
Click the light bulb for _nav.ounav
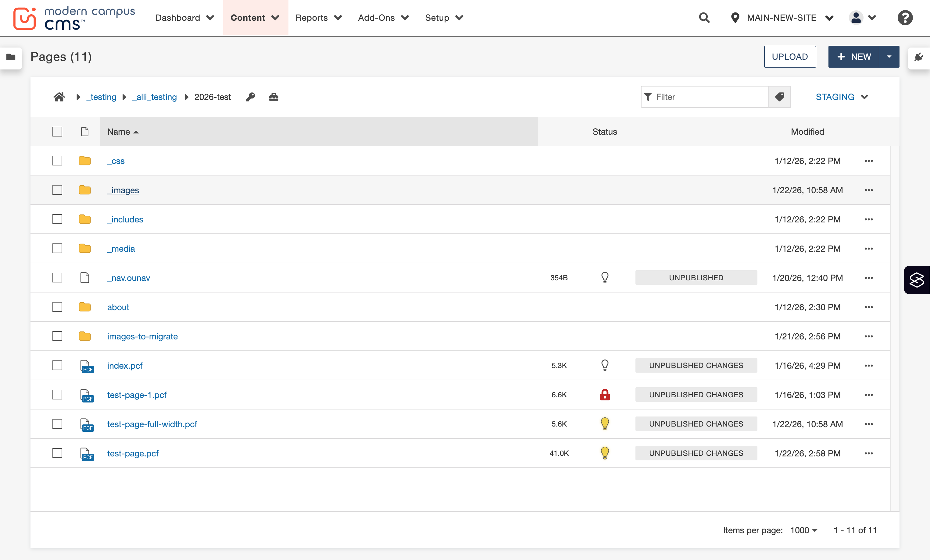605,278
